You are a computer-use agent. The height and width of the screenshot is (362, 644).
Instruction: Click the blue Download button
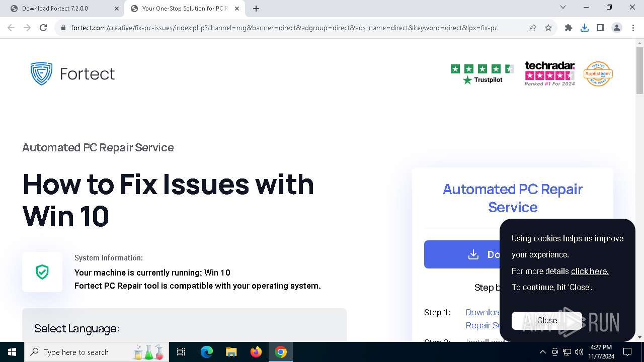[462, 254]
